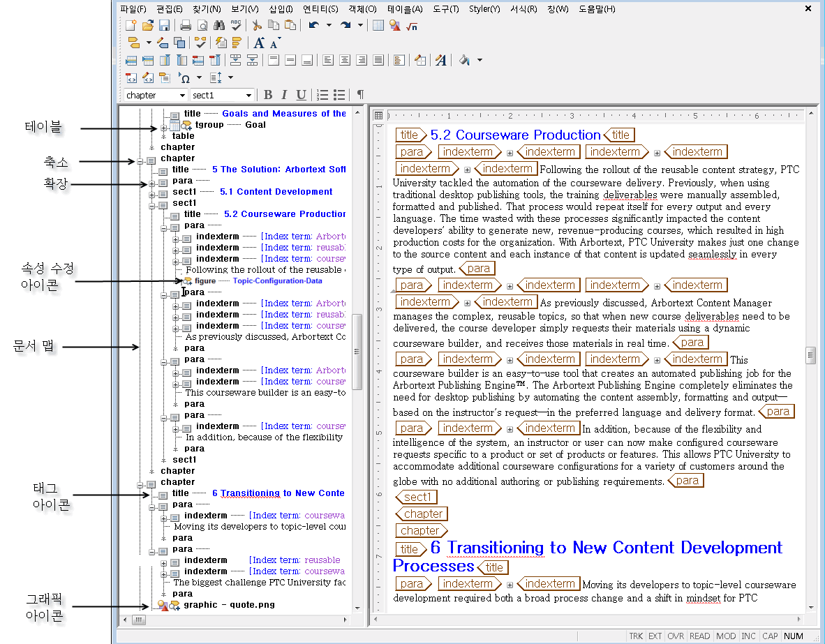Viewport: 825px width, 644px height.
Task: Open the 삽입(I) menu
Action: pos(281,9)
